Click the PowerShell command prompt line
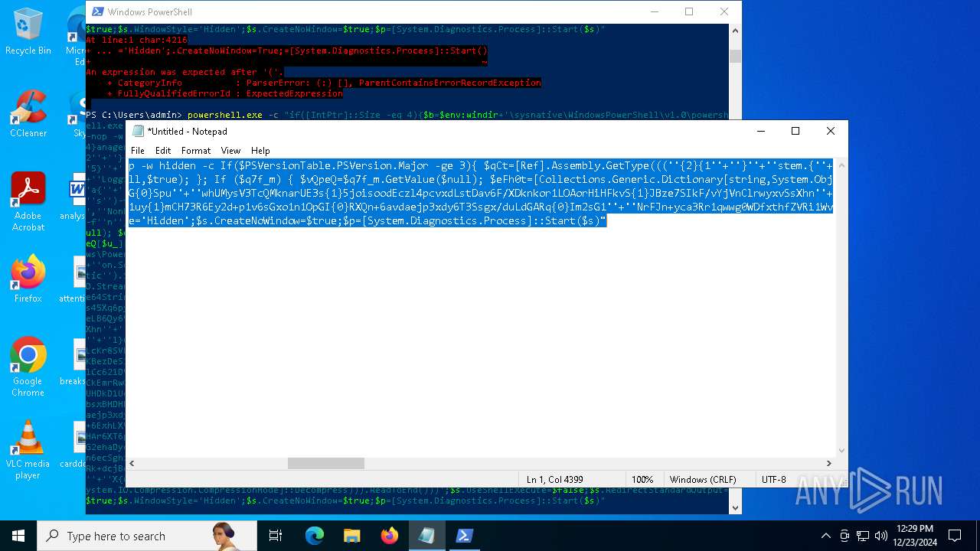This screenshot has height=551, width=980. (407, 115)
